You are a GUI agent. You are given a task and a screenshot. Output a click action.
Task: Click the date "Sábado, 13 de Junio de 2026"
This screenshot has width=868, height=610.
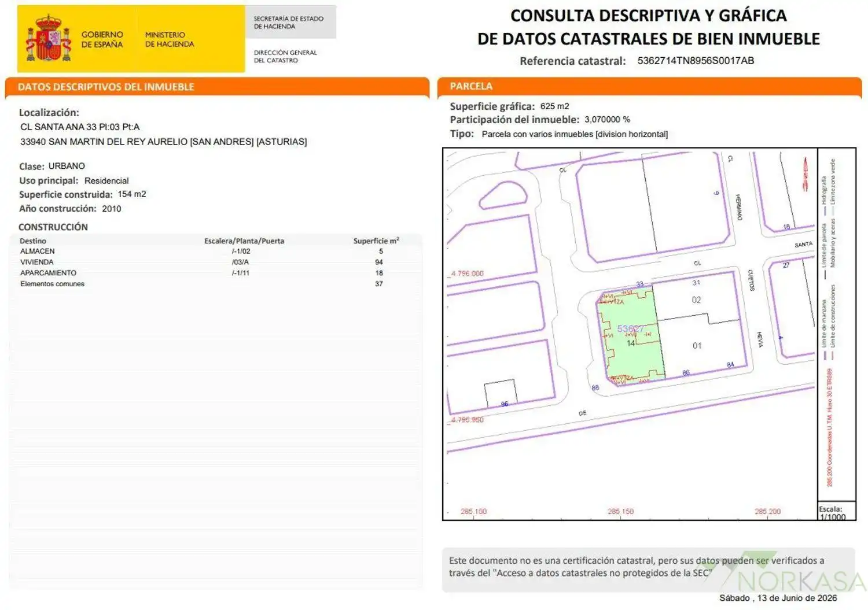point(778,598)
